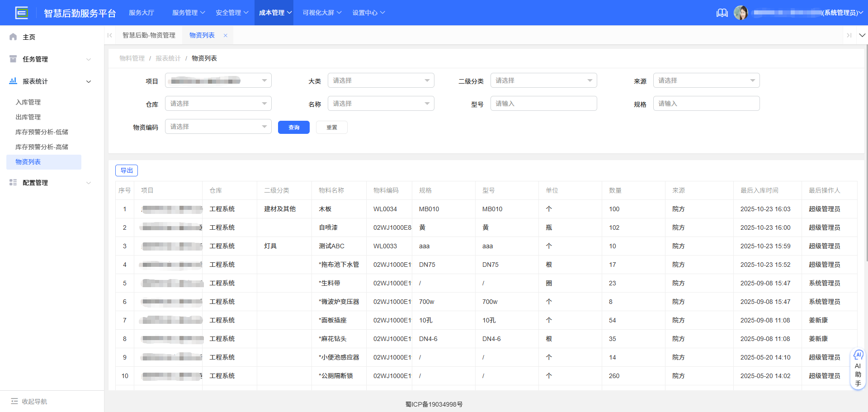Click the 导出 export button

[126, 170]
